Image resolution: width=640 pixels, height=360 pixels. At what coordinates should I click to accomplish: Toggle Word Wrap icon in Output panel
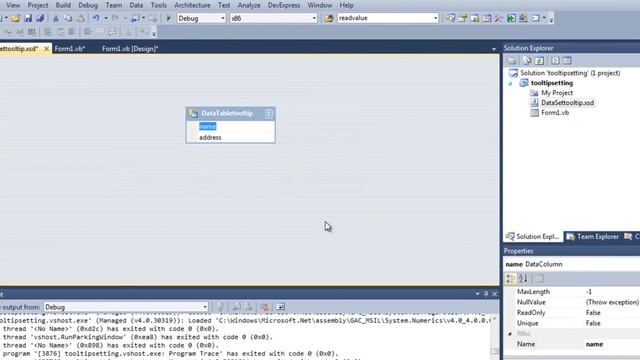[x=280, y=307]
